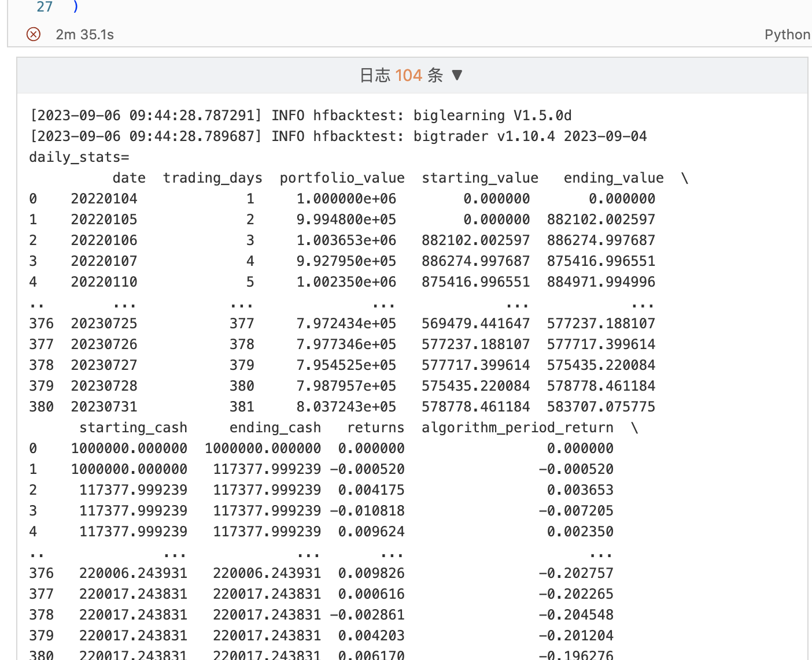
Task: Collapse the log panel with the triangle arrow
Action: click(457, 75)
